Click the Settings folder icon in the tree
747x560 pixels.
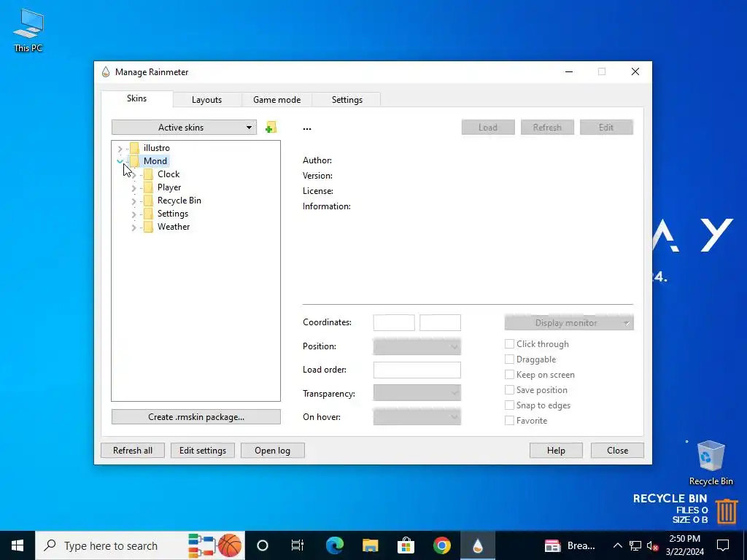(x=149, y=214)
